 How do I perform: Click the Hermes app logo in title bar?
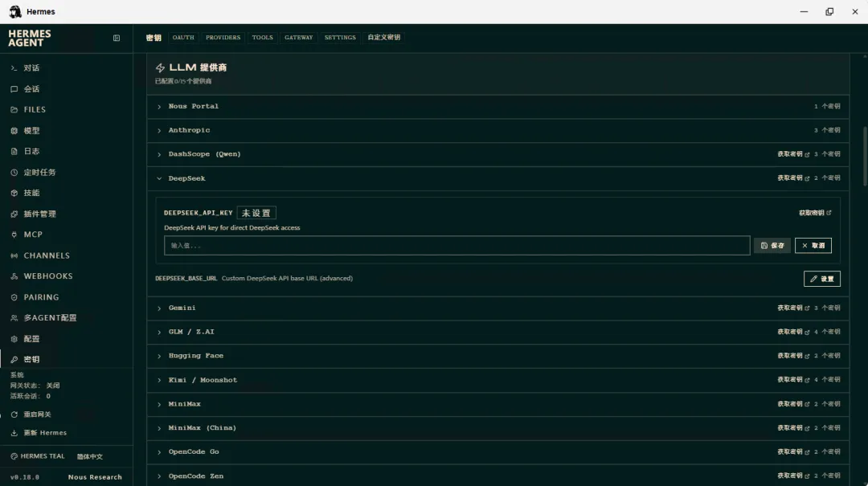(15, 11)
